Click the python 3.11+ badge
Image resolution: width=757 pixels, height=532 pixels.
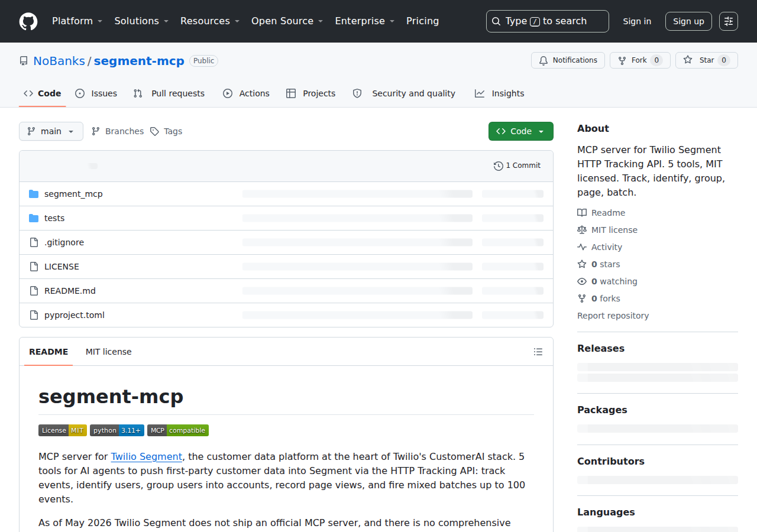(x=117, y=430)
